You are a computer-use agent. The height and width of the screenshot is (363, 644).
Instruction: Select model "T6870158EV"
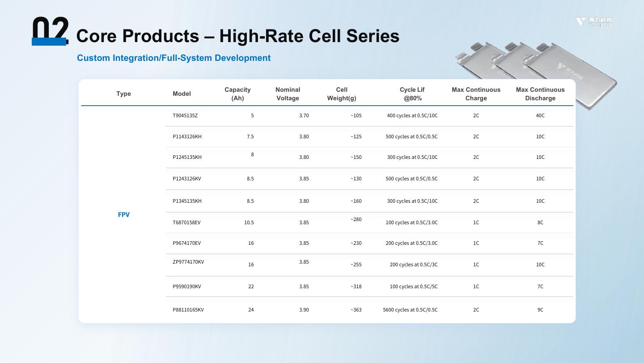coord(186,222)
